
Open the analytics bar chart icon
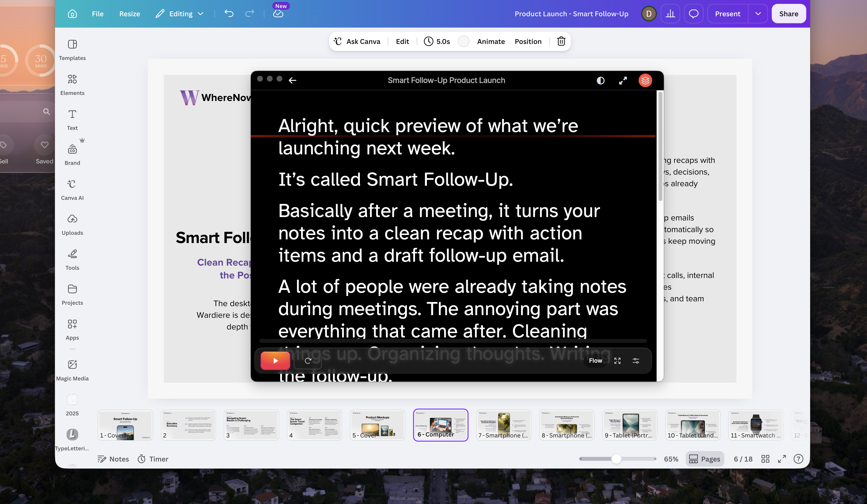click(670, 14)
